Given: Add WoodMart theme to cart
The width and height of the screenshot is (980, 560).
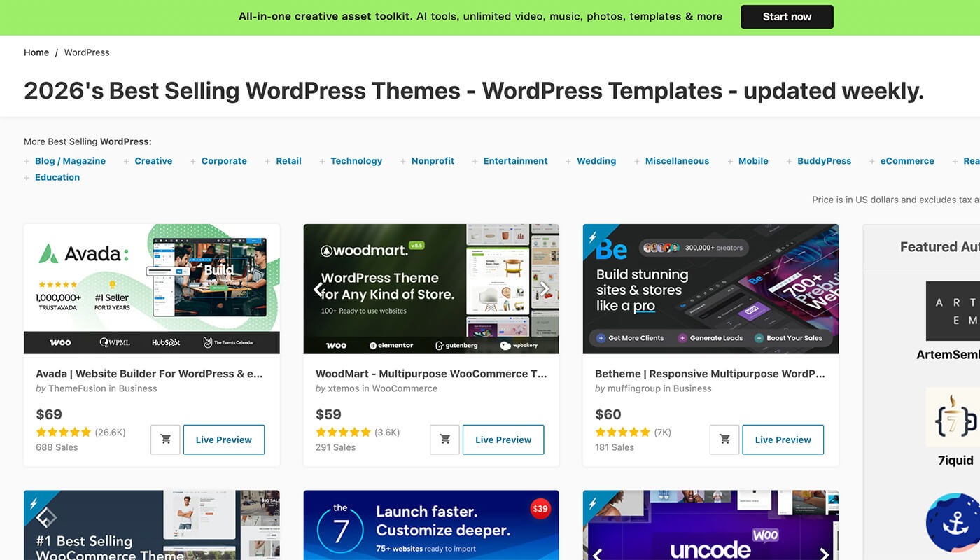Looking at the screenshot, I should click(444, 440).
